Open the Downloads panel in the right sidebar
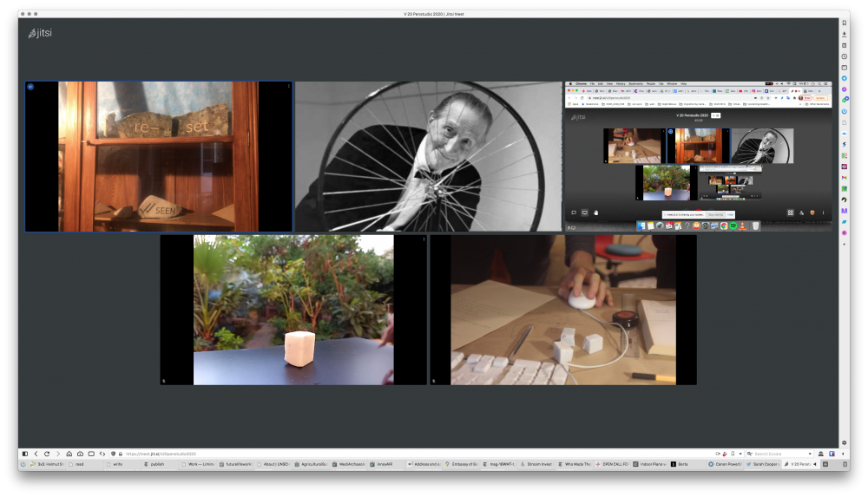868x497 pixels. click(x=845, y=34)
